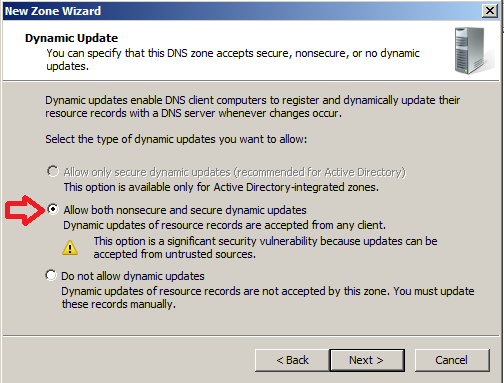Click the Dynamic Update heading
Image resolution: width=504 pixels, height=383 pixels.
click(71, 38)
